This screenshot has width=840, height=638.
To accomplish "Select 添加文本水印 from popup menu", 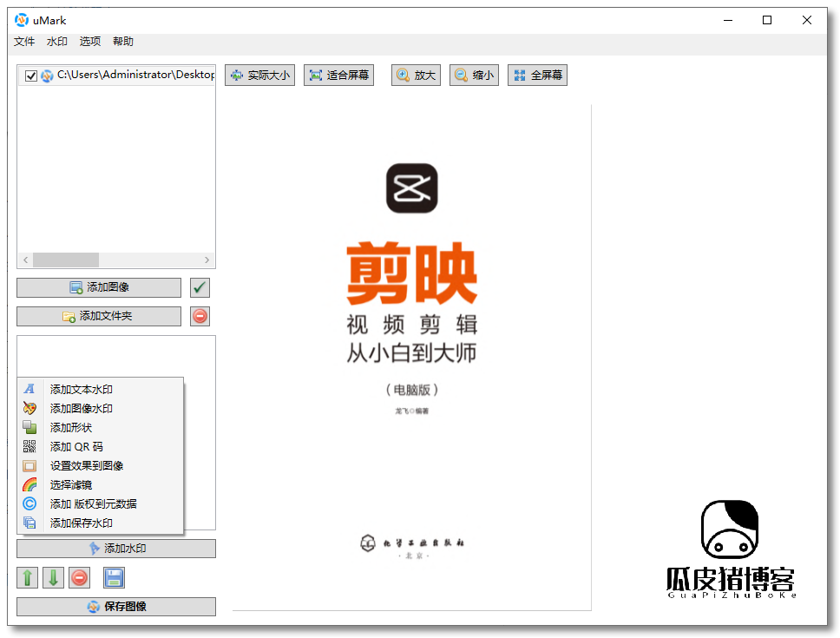I will click(82, 390).
